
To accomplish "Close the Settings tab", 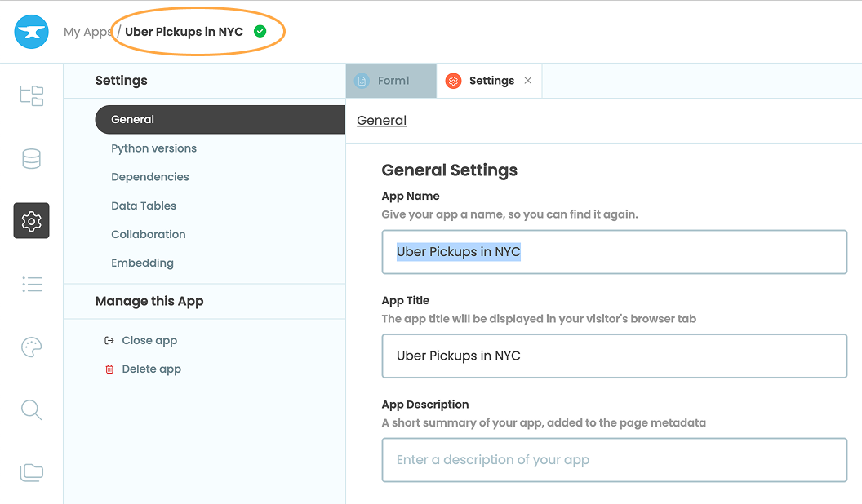I will click(x=527, y=81).
